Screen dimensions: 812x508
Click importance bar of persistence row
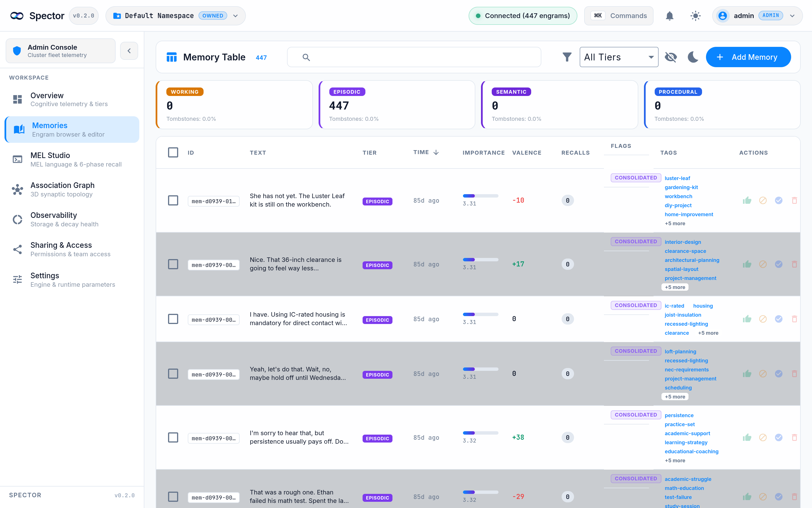tap(480, 433)
